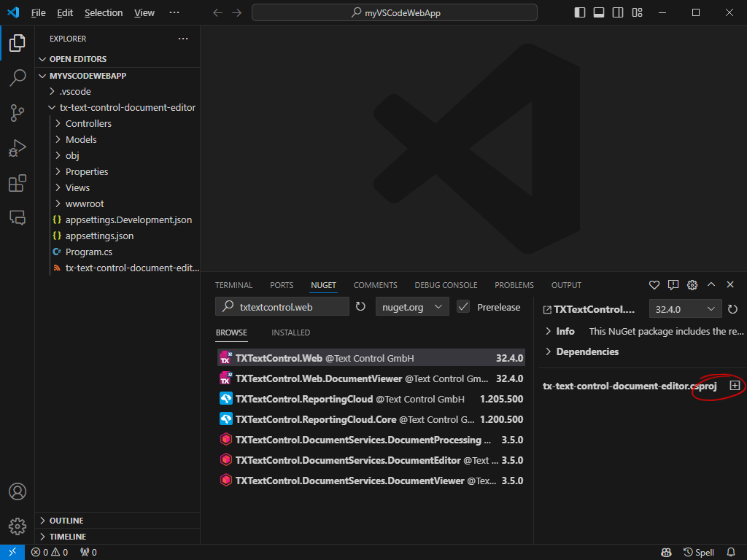Open NuGet panel settings gear
The height and width of the screenshot is (560, 747).
click(692, 285)
